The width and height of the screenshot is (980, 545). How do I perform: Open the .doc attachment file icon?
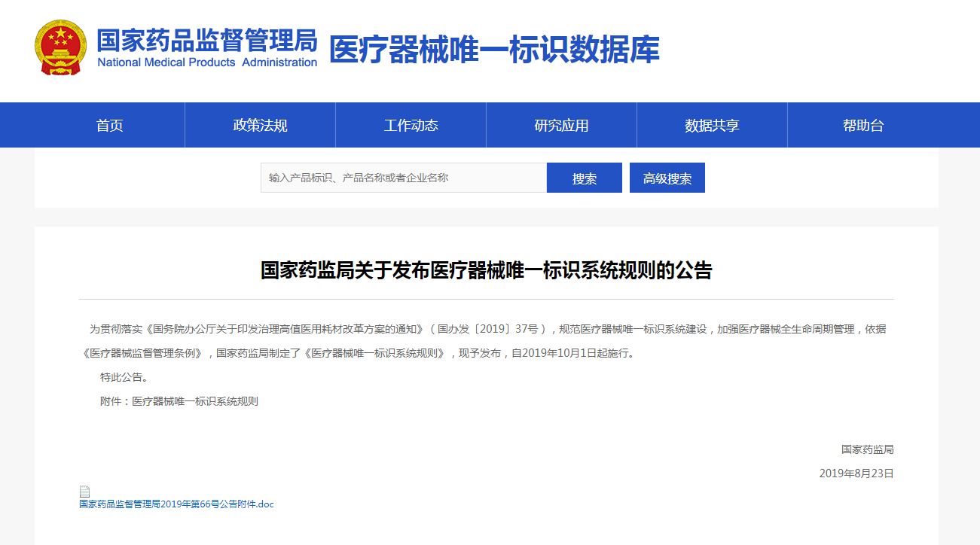click(84, 492)
